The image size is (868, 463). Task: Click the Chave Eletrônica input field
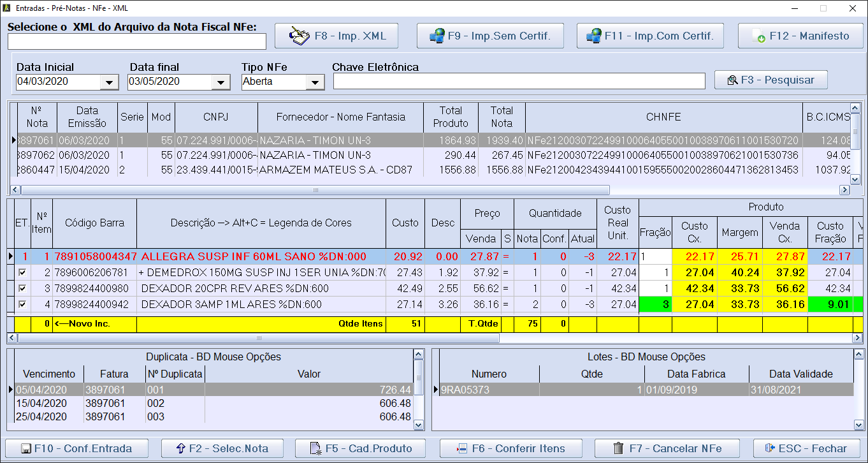coord(519,81)
